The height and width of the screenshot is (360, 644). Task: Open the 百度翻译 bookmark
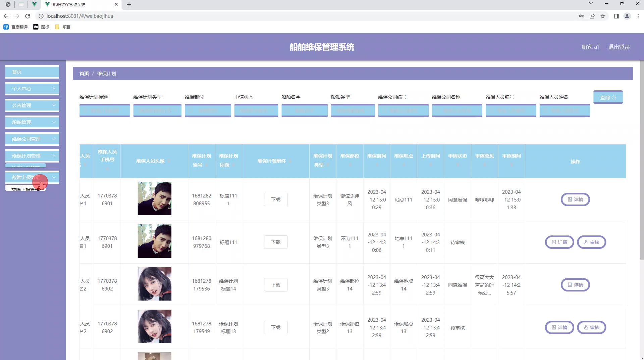click(x=16, y=27)
